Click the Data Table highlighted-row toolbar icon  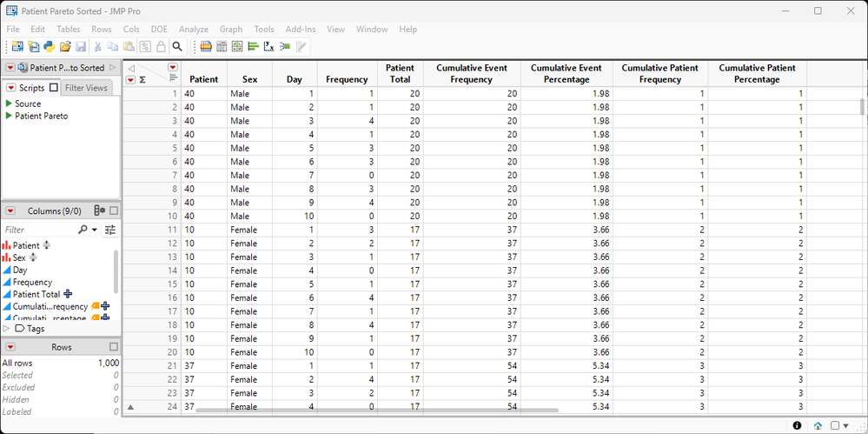(206, 47)
